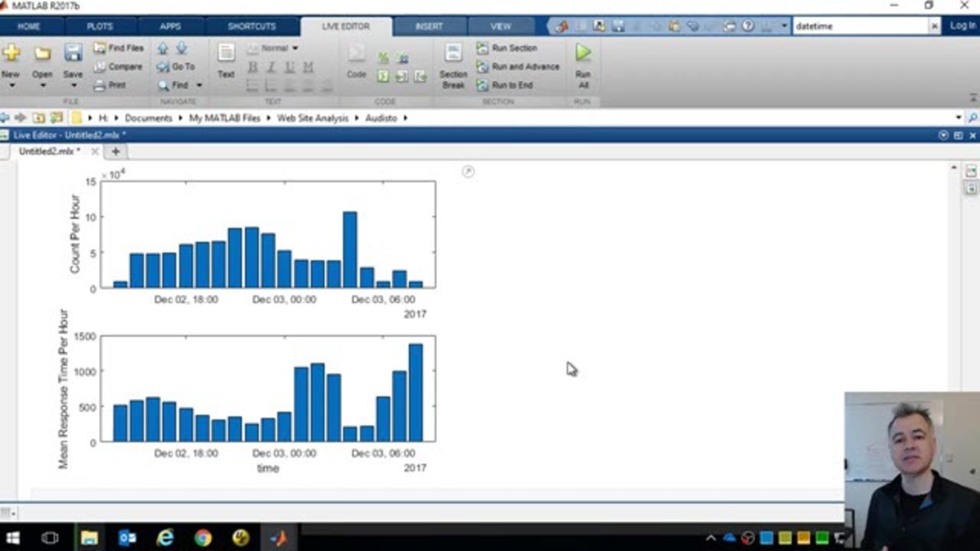Toggle underline text formatting
Viewport: 980px width, 551px height.
pyautogui.click(x=289, y=67)
